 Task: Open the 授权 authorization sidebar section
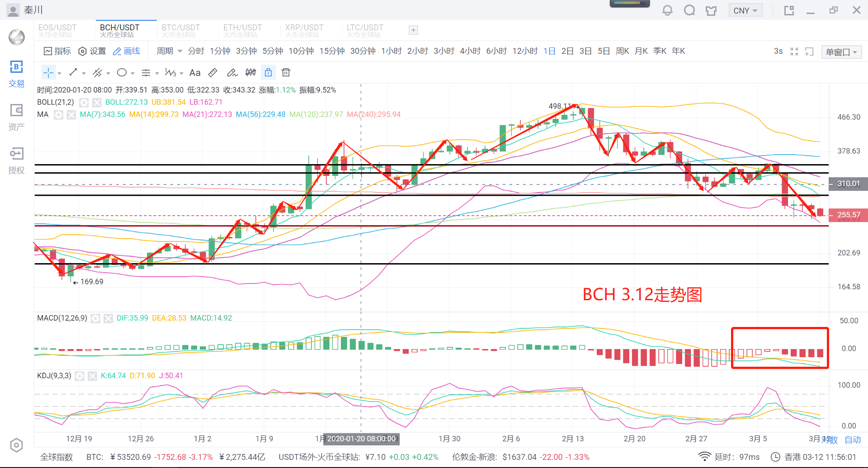click(x=16, y=160)
